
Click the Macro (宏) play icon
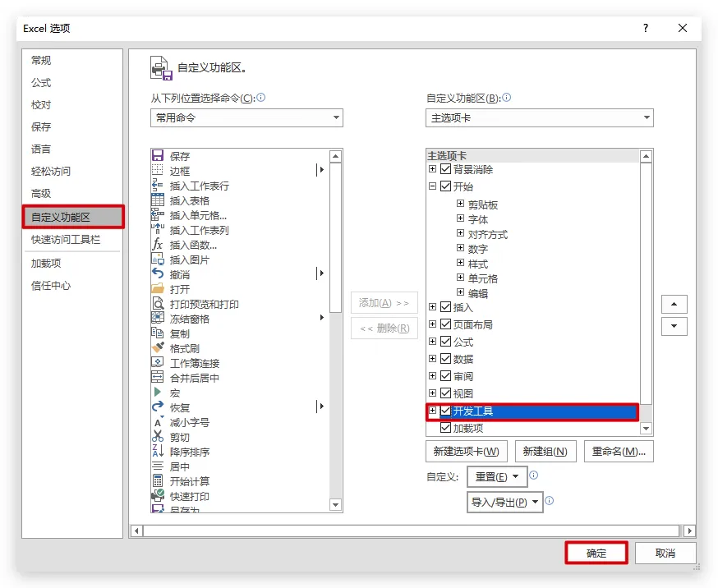[x=158, y=393]
